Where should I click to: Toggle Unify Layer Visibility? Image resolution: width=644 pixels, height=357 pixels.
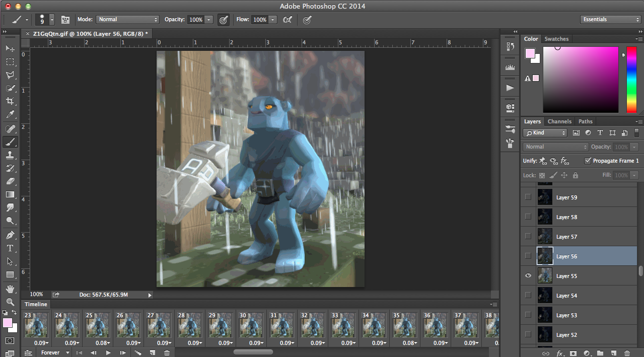pos(554,161)
